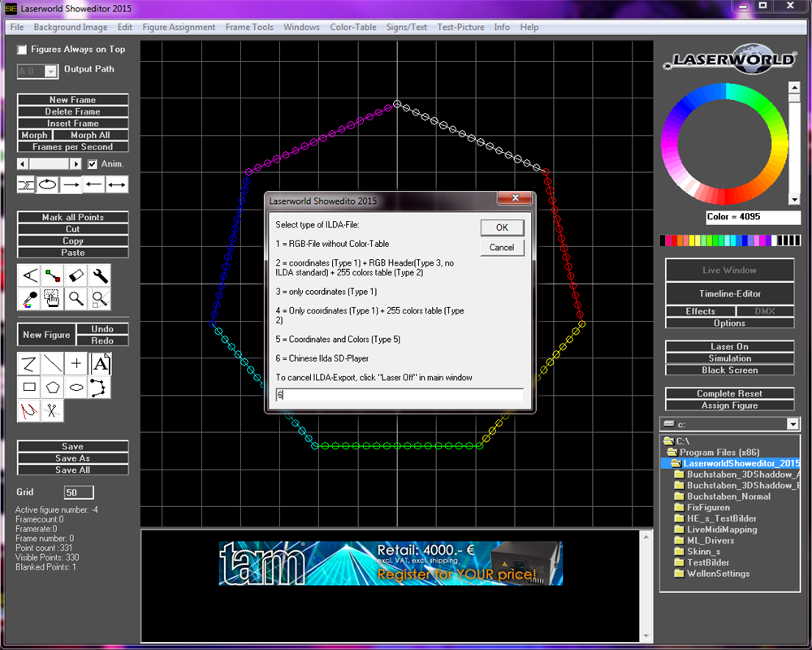Open the Background Image menu
This screenshot has height=650, width=812.
[x=71, y=27]
